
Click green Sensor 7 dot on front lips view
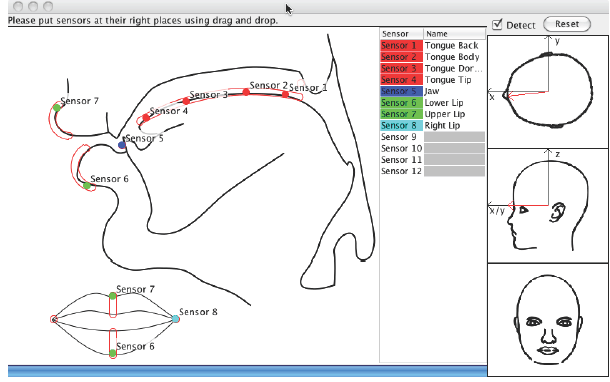tap(112, 296)
